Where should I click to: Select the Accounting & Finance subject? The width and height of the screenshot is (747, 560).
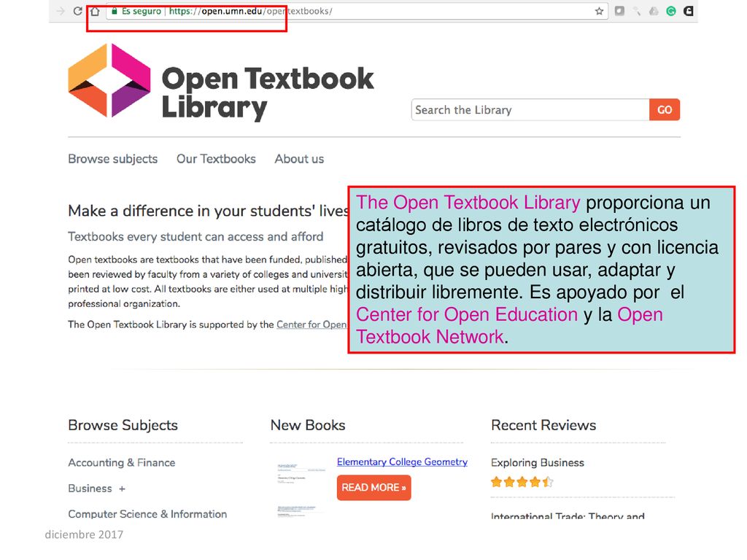coord(122,462)
